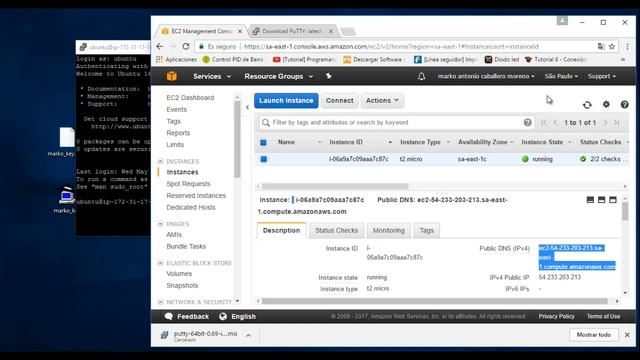
Task: Click the browser back arrow
Action: (160, 47)
